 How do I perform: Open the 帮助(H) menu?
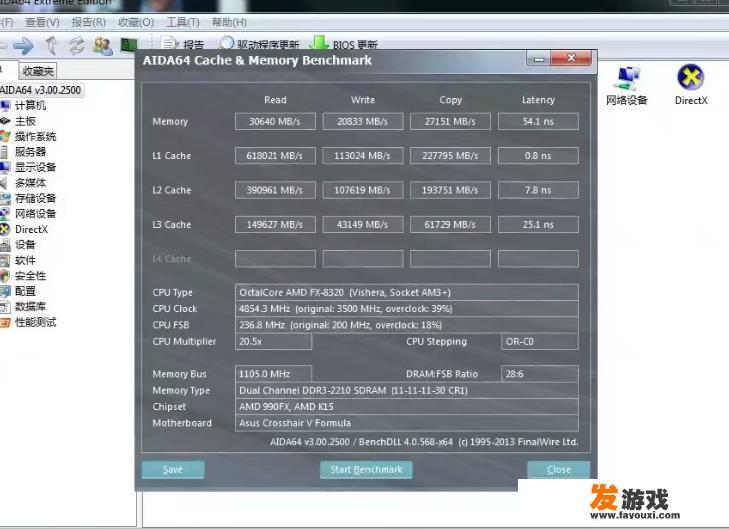(x=229, y=22)
